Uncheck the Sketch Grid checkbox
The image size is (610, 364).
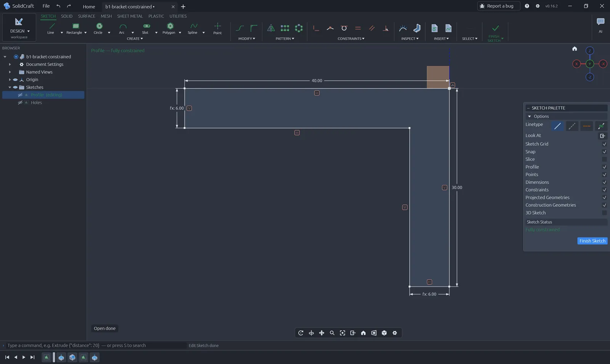(x=604, y=144)
